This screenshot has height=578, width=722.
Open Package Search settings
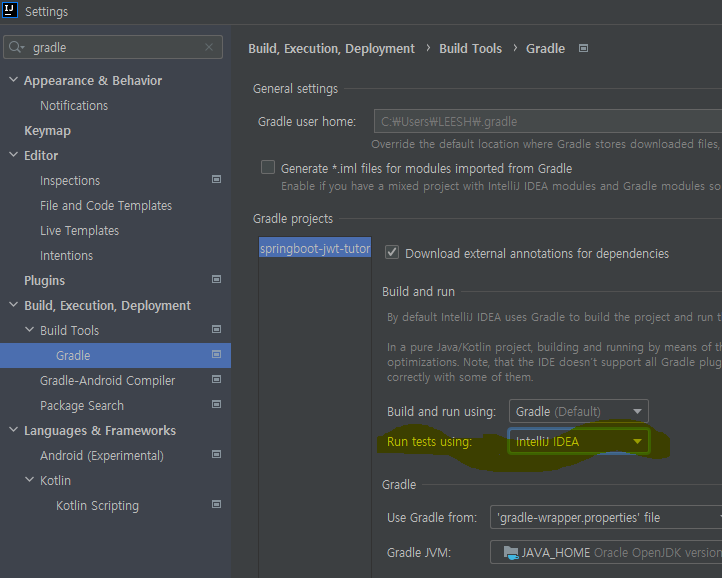pos(82,405)
